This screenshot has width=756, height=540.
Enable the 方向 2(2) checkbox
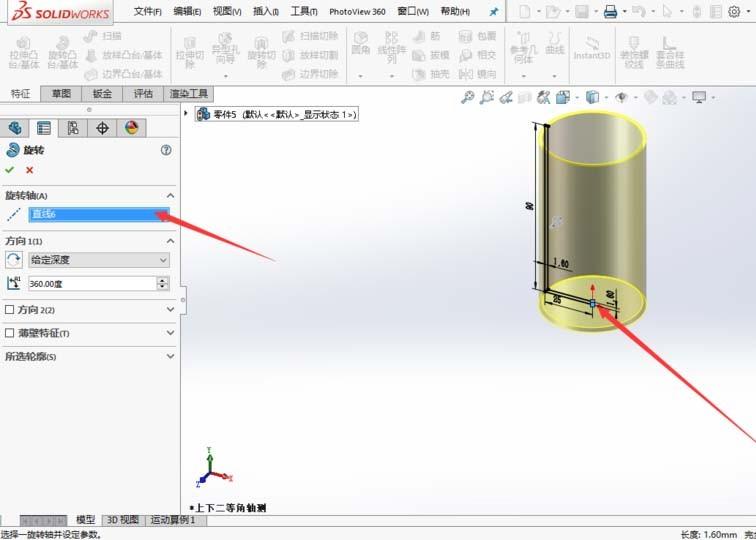point(9,310)
